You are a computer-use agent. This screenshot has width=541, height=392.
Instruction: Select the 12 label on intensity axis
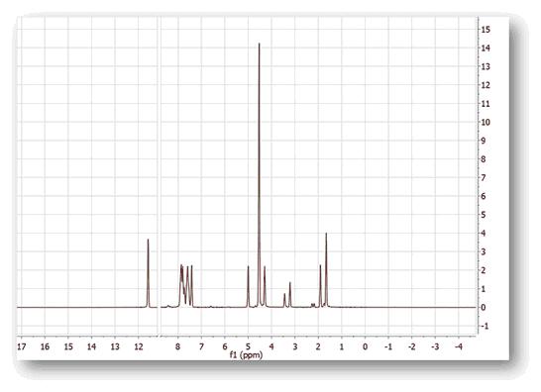pos(486,85)
